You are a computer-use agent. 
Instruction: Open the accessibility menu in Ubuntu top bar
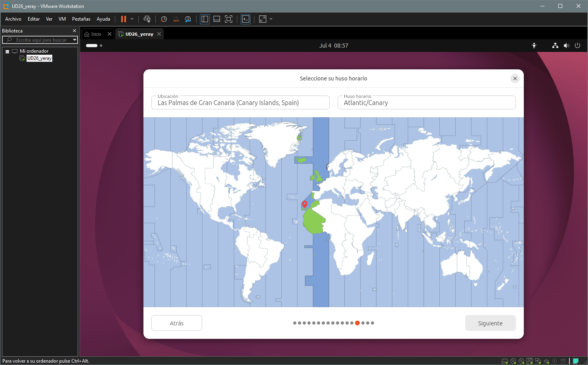tap(534, 46)
